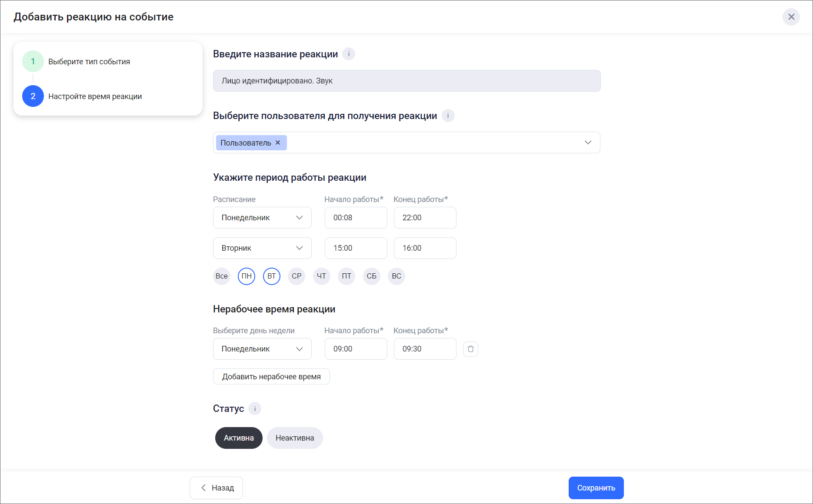Select all days with Все chip

[222, 276]
